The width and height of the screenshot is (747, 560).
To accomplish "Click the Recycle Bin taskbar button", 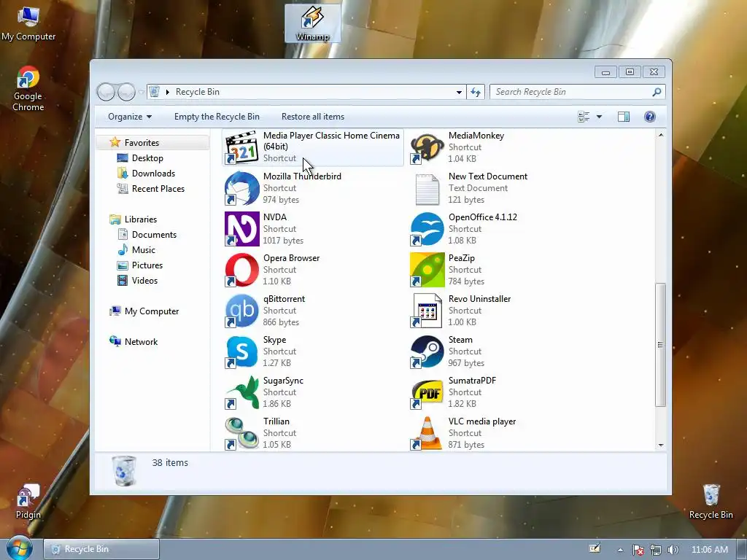I will tap(101, 549).
